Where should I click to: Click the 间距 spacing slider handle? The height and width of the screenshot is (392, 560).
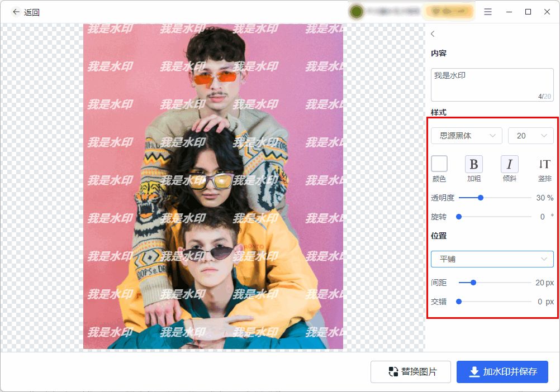click(x=473, y=283)
